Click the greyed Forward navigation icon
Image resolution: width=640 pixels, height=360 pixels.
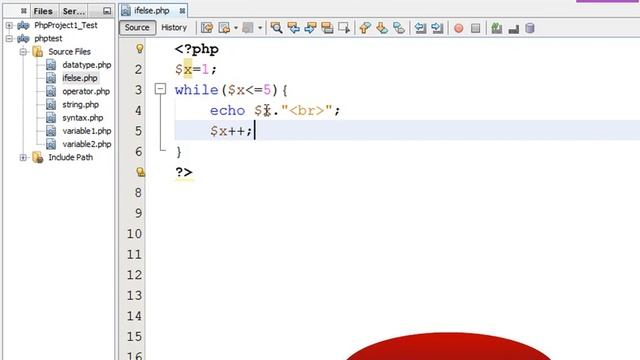[x=248, y=28]
